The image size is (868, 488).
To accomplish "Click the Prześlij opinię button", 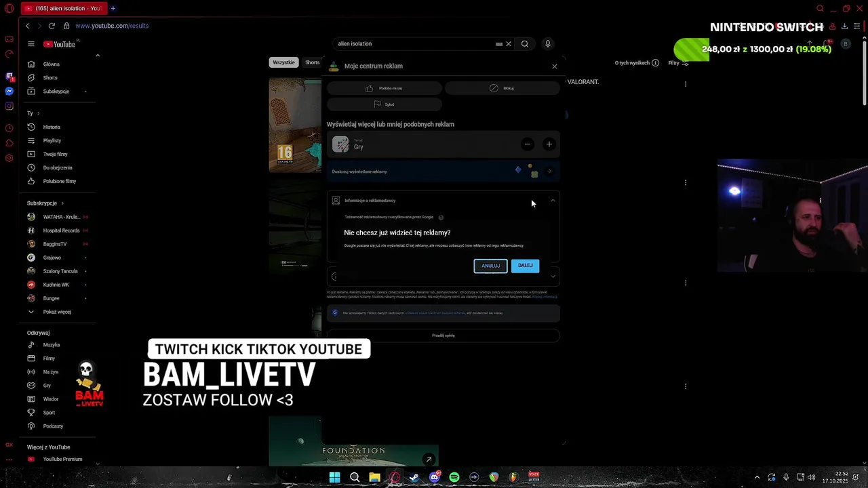I will click(443, 335).
